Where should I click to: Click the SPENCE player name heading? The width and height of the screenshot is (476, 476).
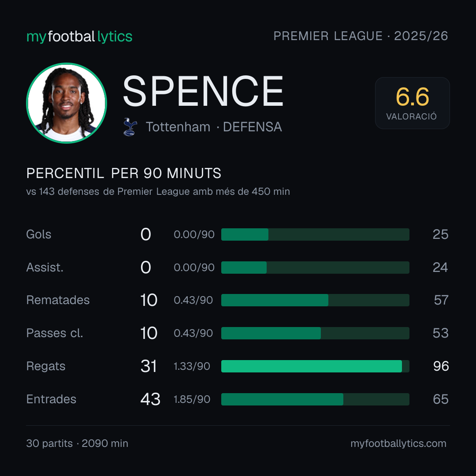pyautogui.click(x=203, y=91)
